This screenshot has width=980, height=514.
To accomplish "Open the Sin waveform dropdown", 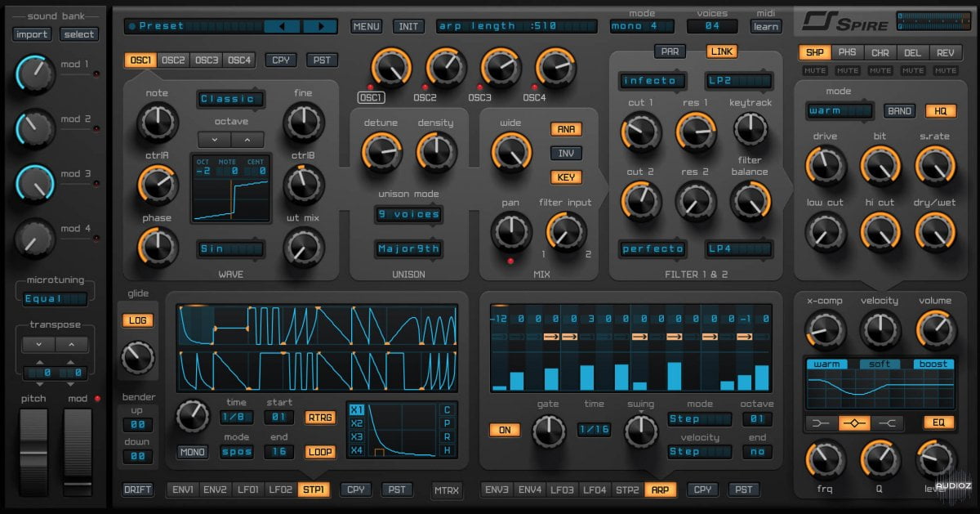I will 230,248.
